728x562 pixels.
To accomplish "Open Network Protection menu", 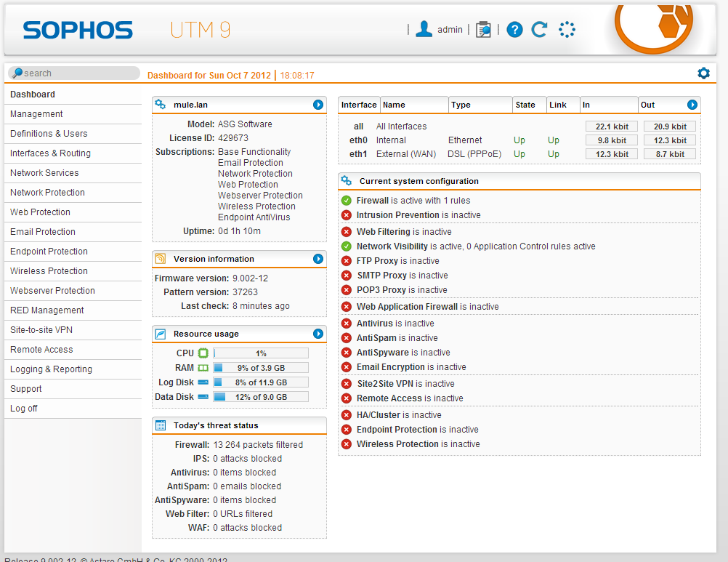I will pos(73,192).
